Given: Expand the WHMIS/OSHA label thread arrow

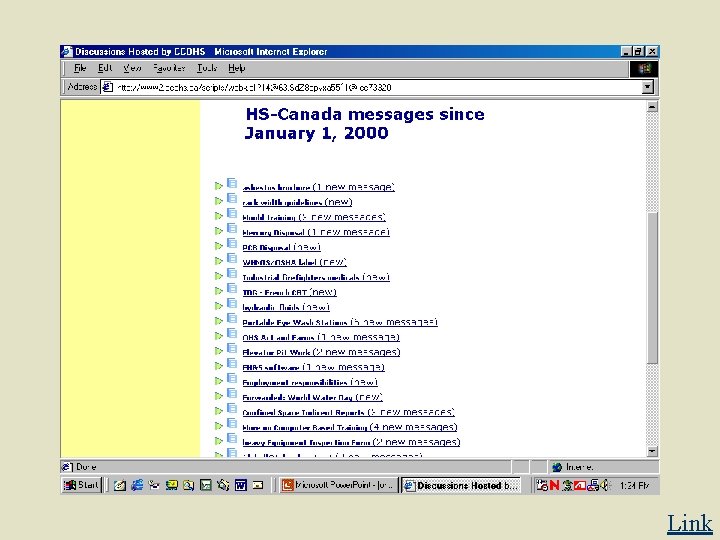Looking at the screenshot, I should click(219, 261).
